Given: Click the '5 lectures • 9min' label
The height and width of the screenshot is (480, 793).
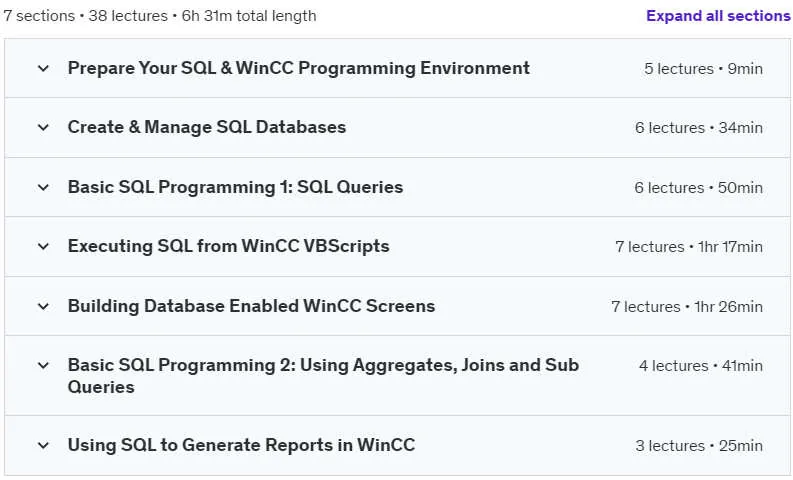Looking at the screenshot, I should pos(703,69).
